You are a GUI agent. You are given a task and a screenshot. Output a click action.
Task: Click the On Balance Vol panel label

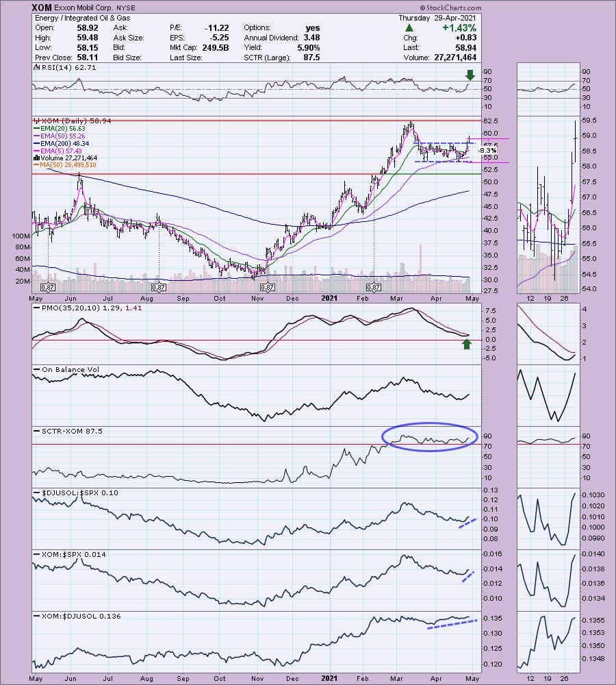(70, 370)
